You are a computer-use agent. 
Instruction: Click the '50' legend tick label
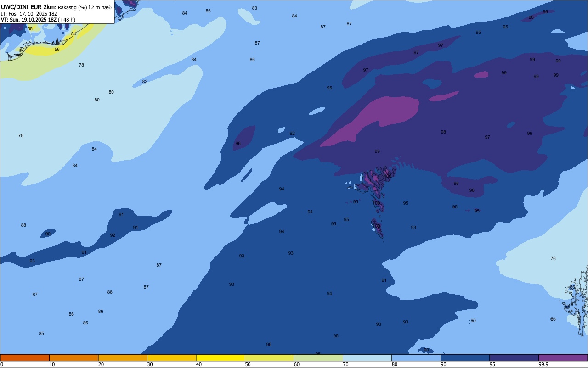point(248,364)
